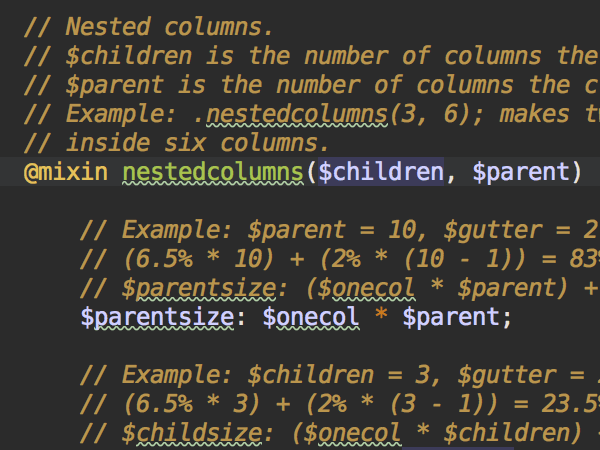Click the 'Example: $parent = 10' comment
Viewport: 600px width, 450px height.
coord(340,230)
